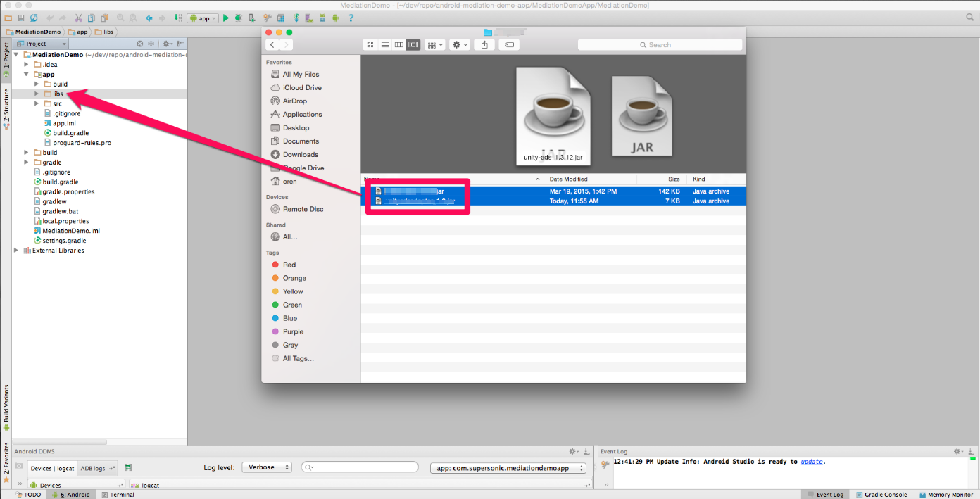Open the Log level Verbose dropdown
The image size is (980, 499).
267,466
